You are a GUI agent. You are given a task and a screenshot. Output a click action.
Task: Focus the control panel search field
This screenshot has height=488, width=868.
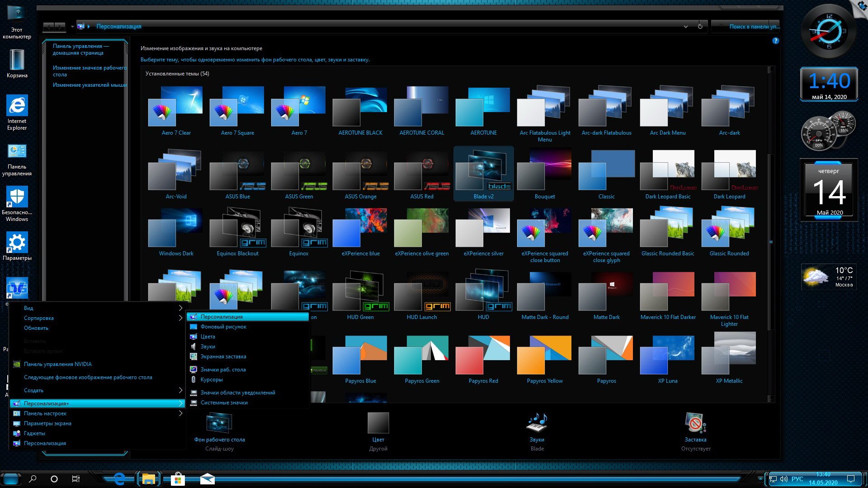pos(746,27)
